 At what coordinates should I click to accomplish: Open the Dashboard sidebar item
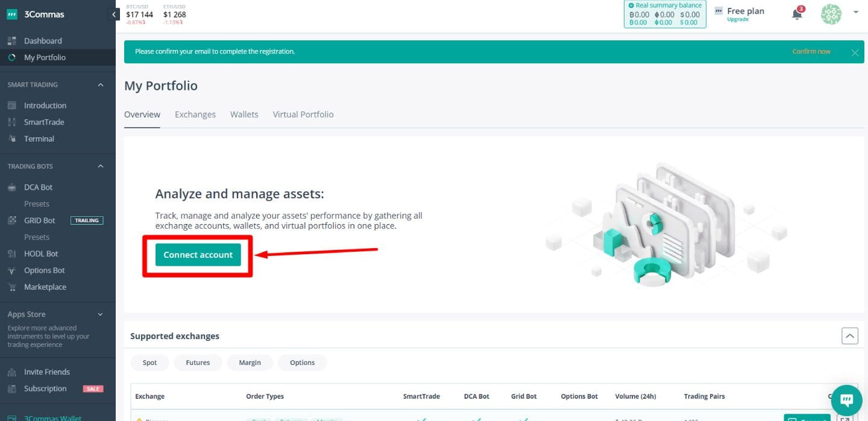(x=43, y=41)
